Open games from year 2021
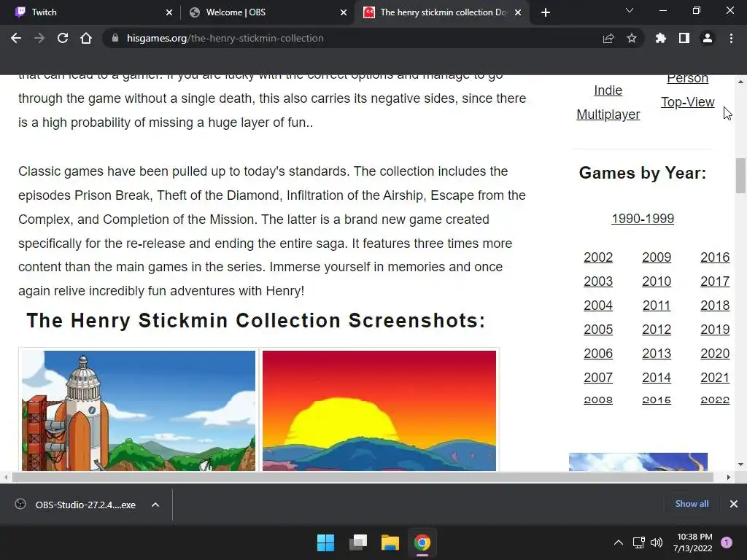Viewport: 747px width, 560px height. point(715,378)
